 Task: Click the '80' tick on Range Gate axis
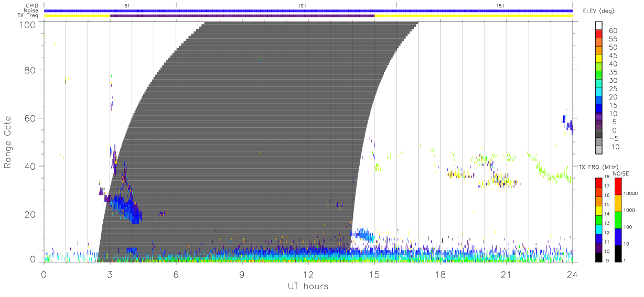coord(30,70)
